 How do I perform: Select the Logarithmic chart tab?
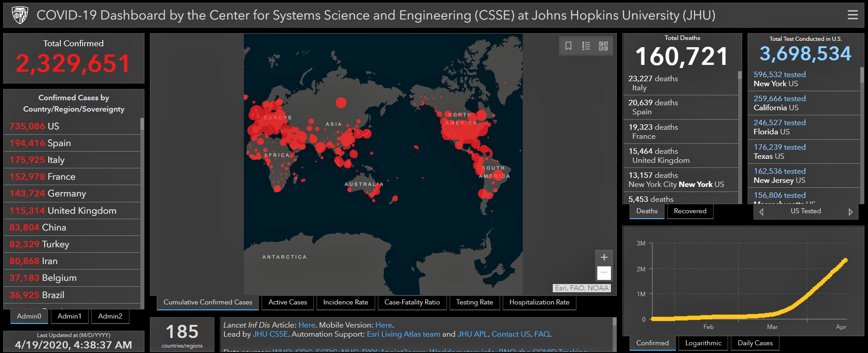(x=703, y=343)
